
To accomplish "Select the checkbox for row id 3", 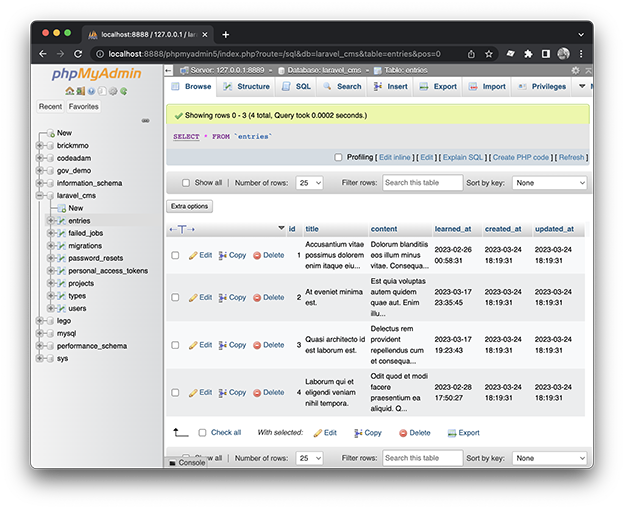I will pyautogui.click(x=175, y=345).
